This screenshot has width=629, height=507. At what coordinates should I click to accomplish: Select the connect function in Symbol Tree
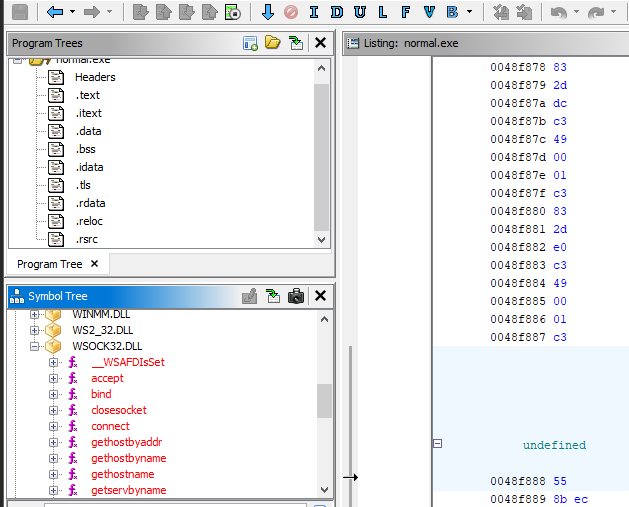(x=110, y=426)
